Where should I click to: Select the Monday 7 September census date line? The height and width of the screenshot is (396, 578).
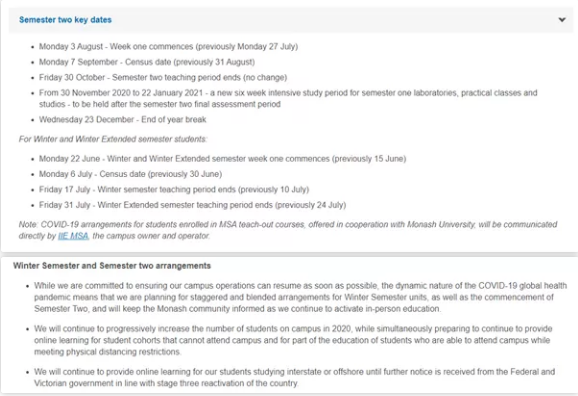tap(147, 62)
